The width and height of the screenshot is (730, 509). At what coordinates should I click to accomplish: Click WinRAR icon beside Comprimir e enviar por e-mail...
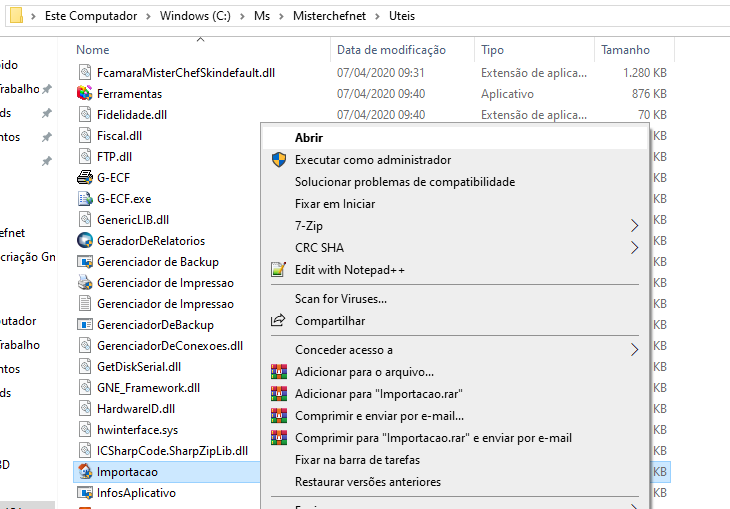coord(279,415)
